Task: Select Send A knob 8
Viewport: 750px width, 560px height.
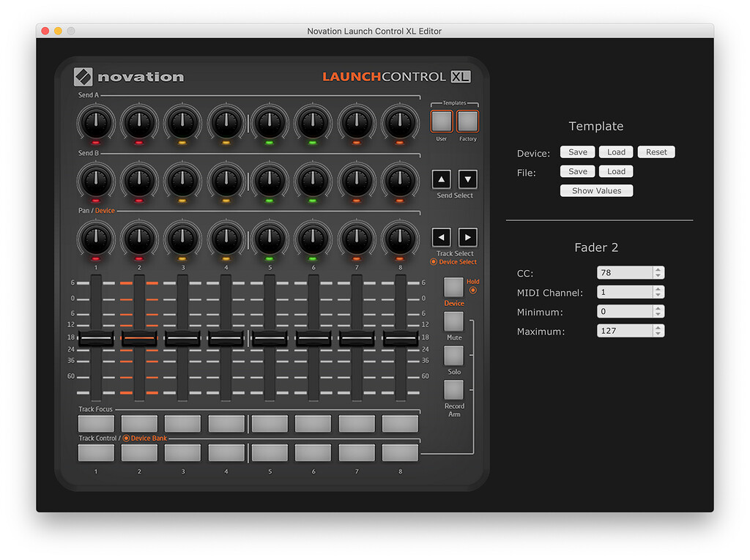Action: [x=400, y=122]
